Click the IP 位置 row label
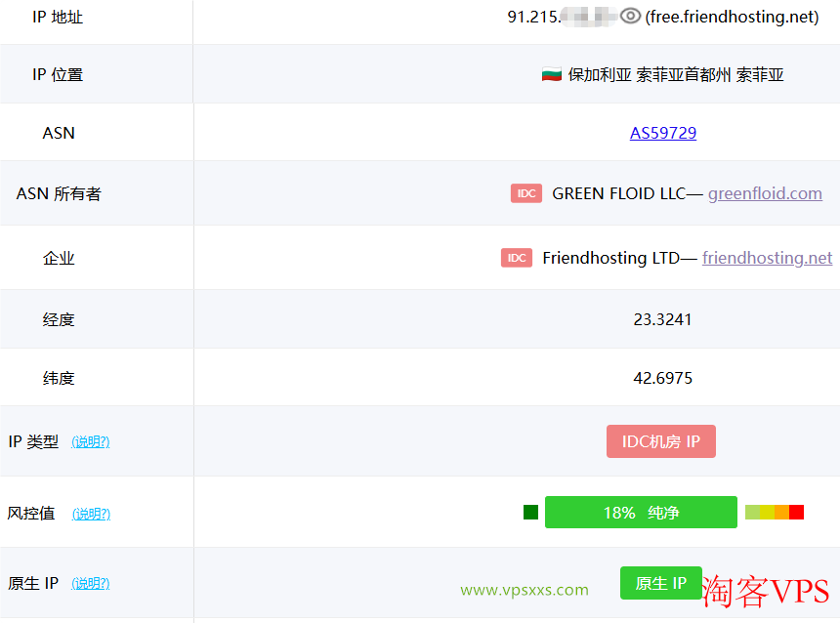Viewport: 840px width, 623px height. pos(58,74)
